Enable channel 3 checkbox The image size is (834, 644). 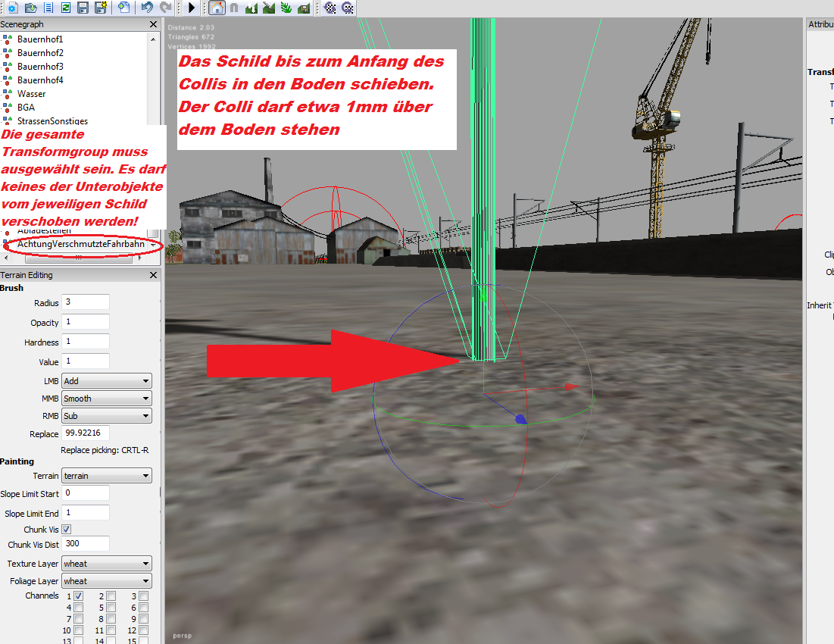pos(144,596)
